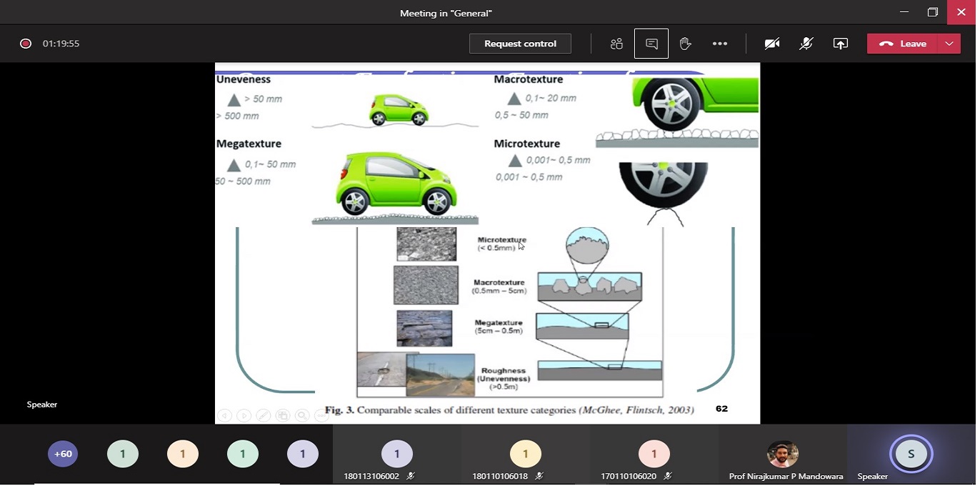Unmute the microphone
Viewport: 980px width, 486px height.
pyautogui.click(x=806, y=44)
